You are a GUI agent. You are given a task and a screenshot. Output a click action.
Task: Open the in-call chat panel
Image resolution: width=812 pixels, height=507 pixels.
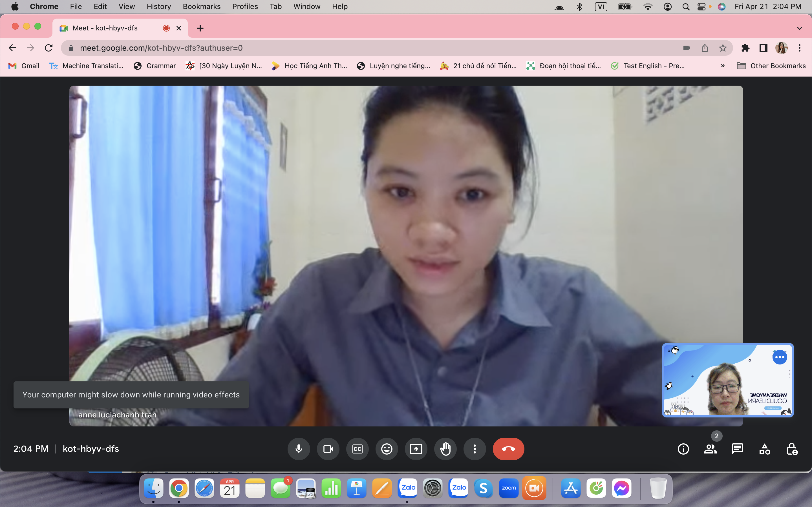(x=737, y=449)
